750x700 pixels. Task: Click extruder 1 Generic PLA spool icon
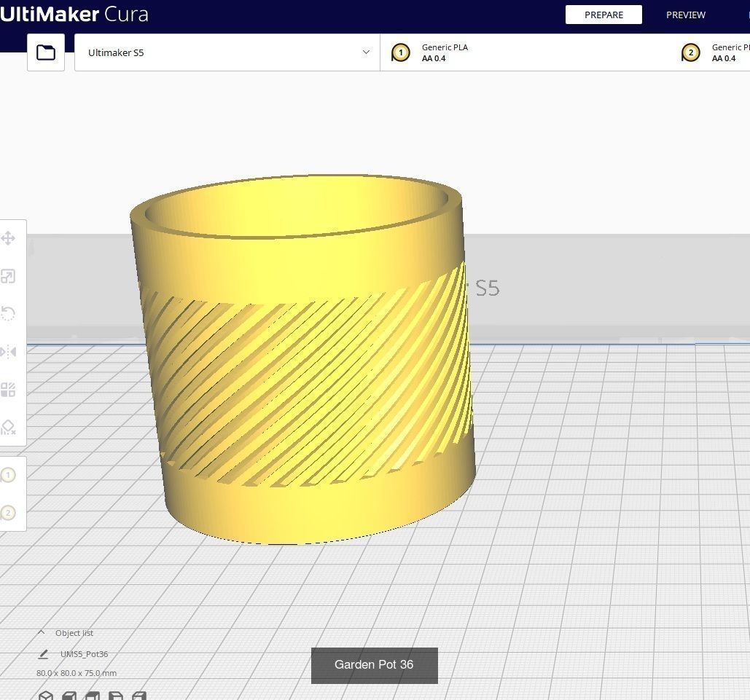(x=400, y=52)
